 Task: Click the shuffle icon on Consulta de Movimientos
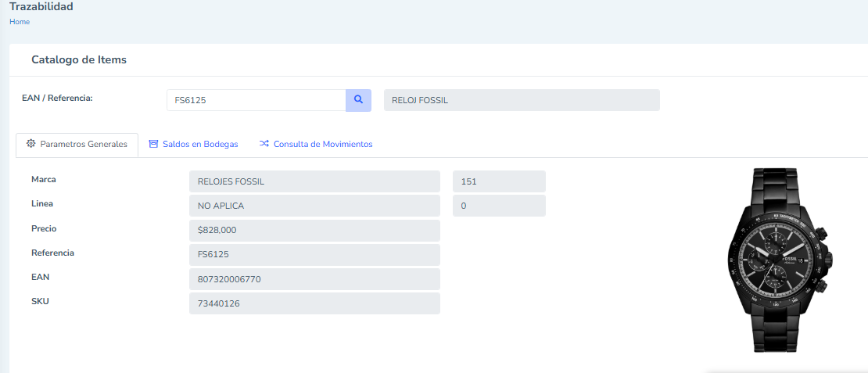click(x=264, y=144)
